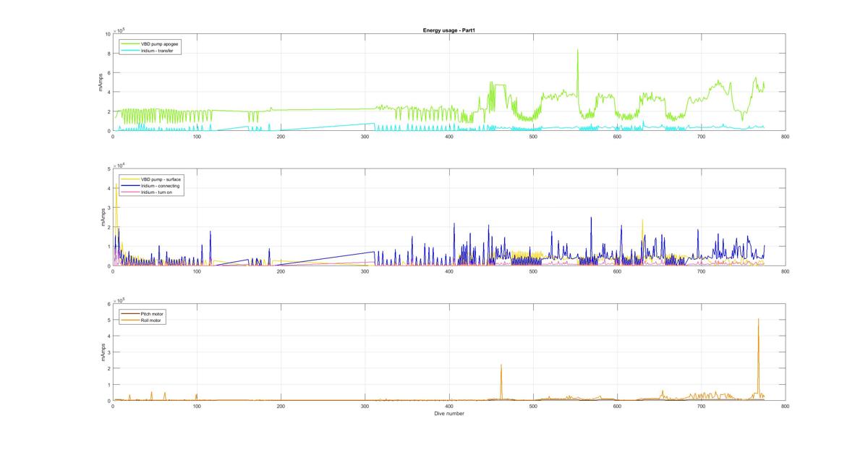Select 'VBD pump apogee' legend entry

coord(160,43)
